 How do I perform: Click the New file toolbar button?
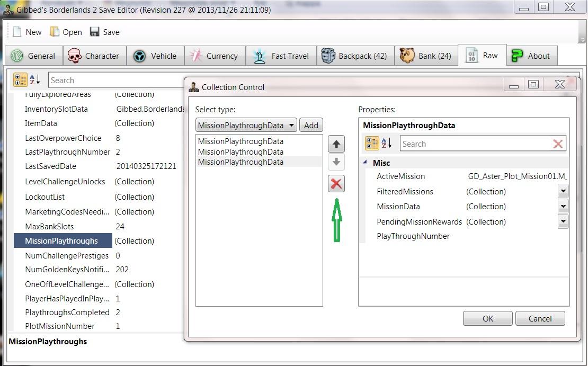click(26, 32)
